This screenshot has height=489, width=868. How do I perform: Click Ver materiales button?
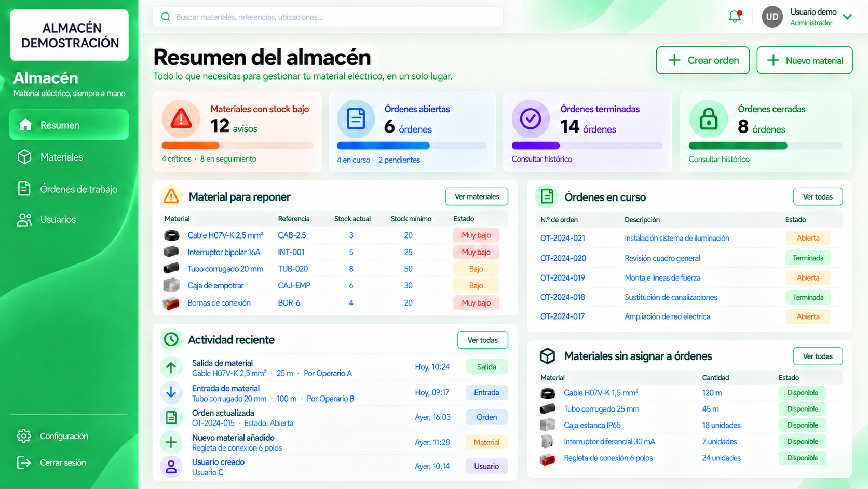pos(477,196)
